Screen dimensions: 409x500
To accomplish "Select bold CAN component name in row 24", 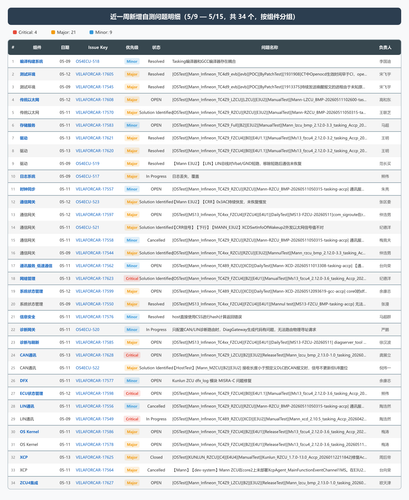I will point(28,355).
